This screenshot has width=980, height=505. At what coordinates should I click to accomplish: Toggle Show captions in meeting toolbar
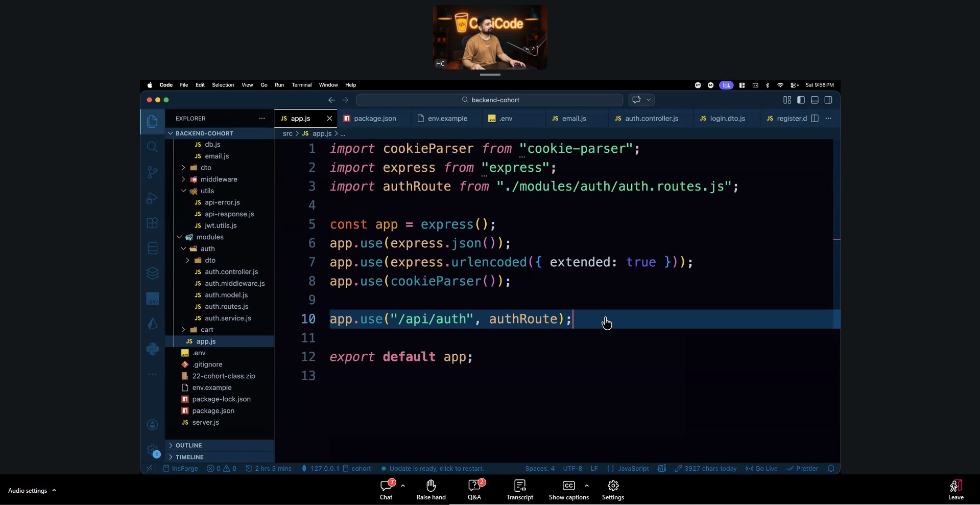(568, 489)
